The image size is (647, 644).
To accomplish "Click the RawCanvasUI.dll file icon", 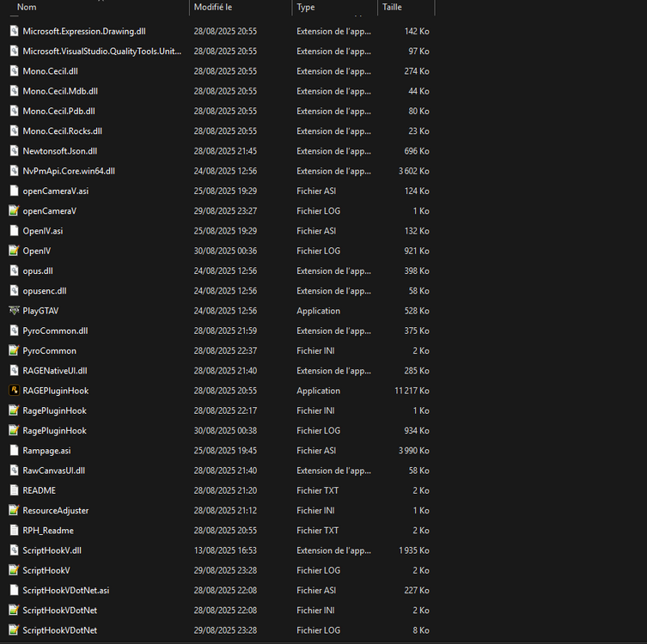I will [14, 471].
